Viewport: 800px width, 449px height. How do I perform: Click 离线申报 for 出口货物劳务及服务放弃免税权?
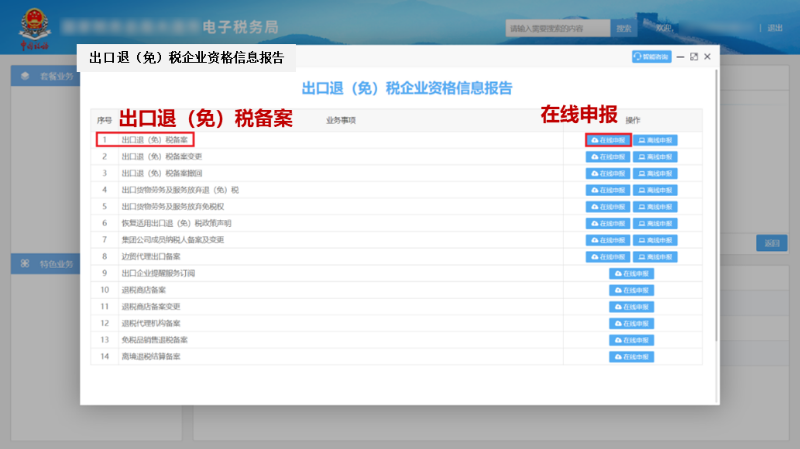coord(655,207)
